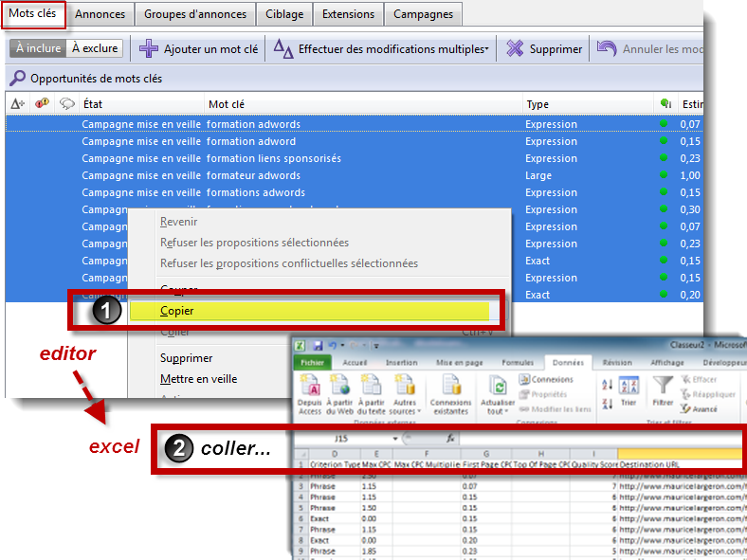Click the sort A to Z icon
The image size is (747, 560).
coord(608,385)
